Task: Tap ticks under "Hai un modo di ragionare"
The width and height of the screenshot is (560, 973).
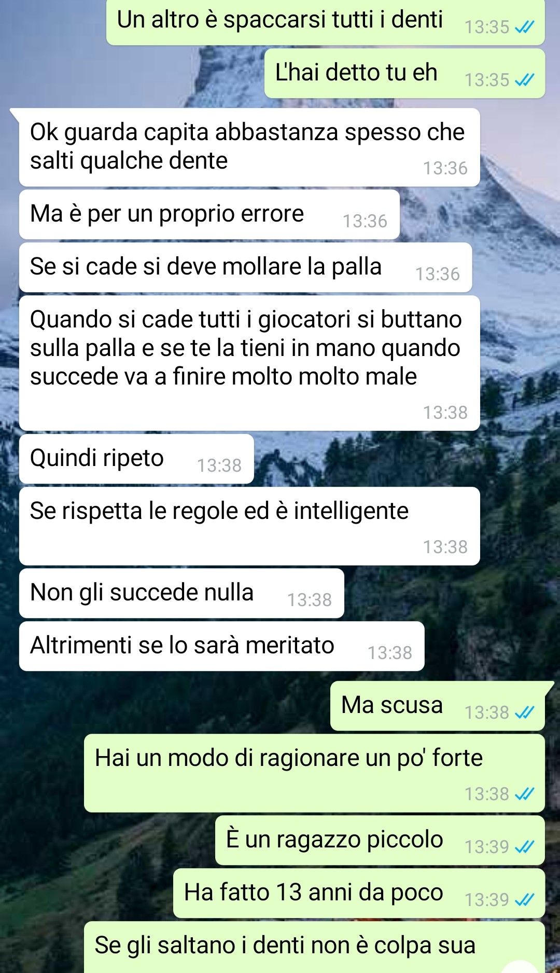Action: pyautogui.click(x=524, y=794)
